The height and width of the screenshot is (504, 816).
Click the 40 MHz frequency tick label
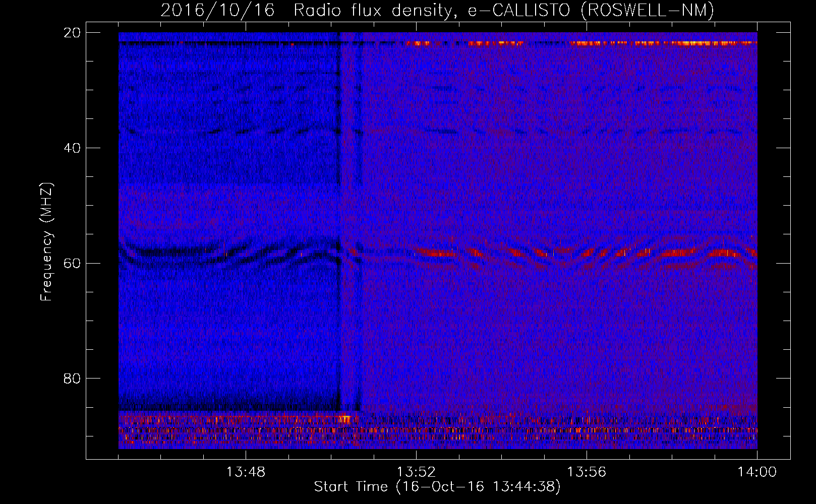point(72,148)
